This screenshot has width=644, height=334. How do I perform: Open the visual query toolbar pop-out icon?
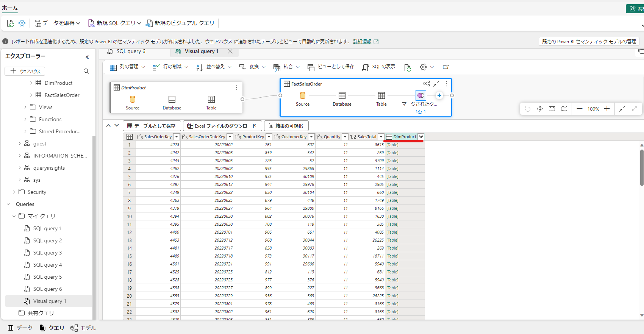[x=446, y=67]
